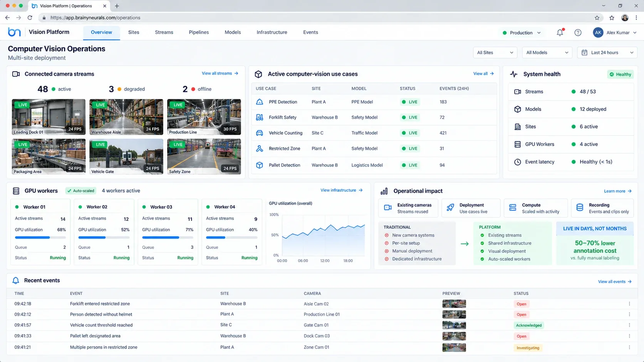This screenshot has width=644, height=362.
Task: Follow the View all events link
Action: click(x=615, y=282)
